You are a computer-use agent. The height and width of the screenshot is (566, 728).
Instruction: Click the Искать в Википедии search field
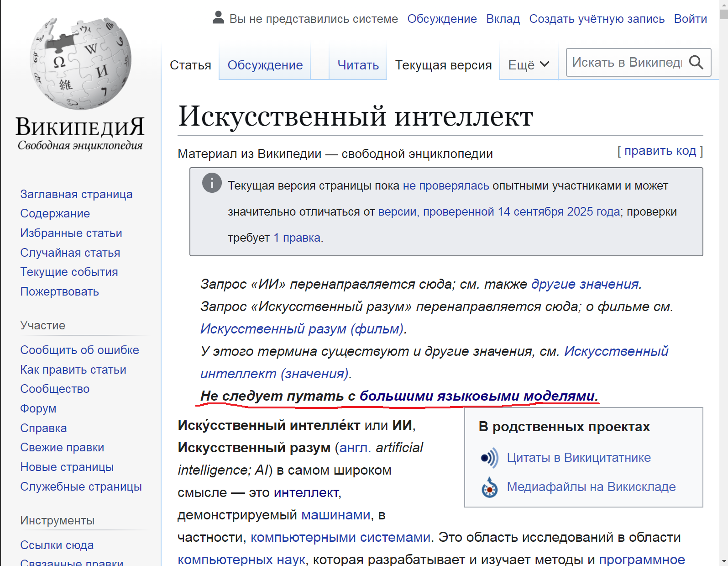pyautogui.click(x=626, y=62)
